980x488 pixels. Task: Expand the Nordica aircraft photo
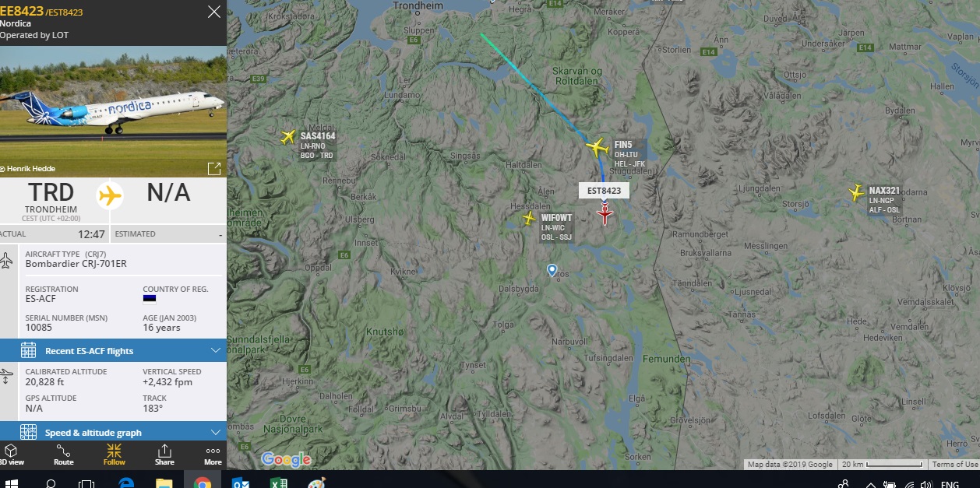pos(213,169)
